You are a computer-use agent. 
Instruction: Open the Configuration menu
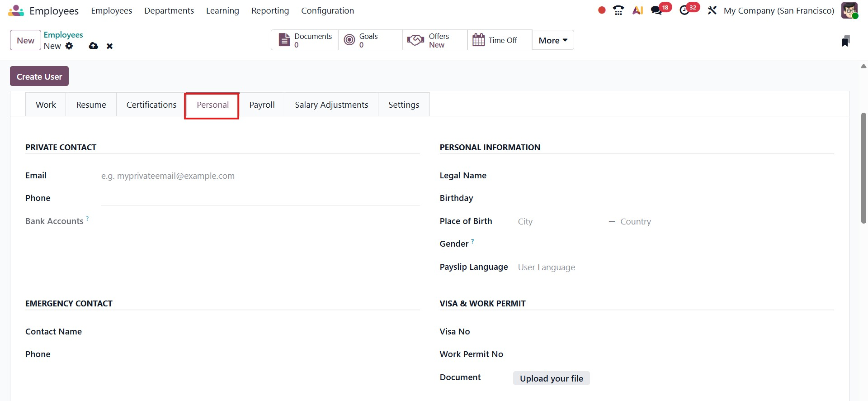coord(327,10)
